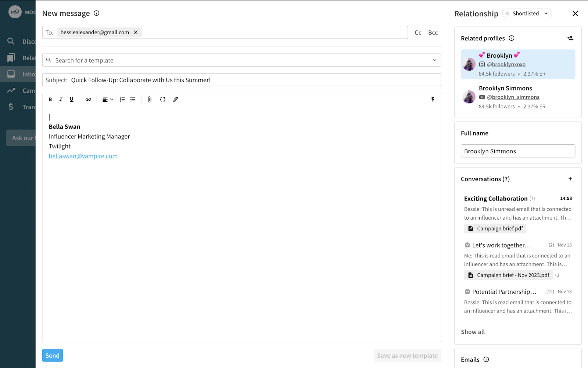The width and height of the screenshot is (588, 368).
Task: Open the @brooklynxoxo Instagram profile link
Action: coord(506,64)
